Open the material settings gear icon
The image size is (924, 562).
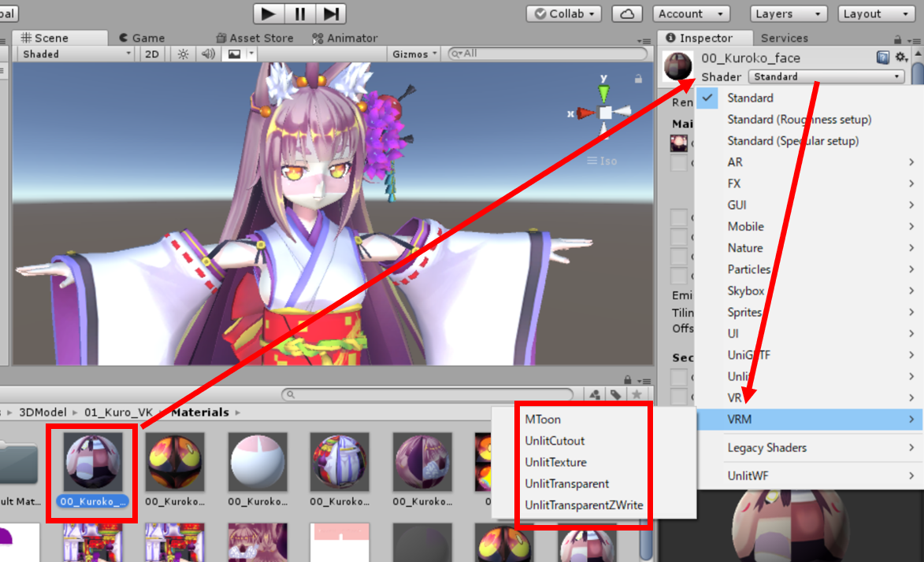[x=901, y=57]
